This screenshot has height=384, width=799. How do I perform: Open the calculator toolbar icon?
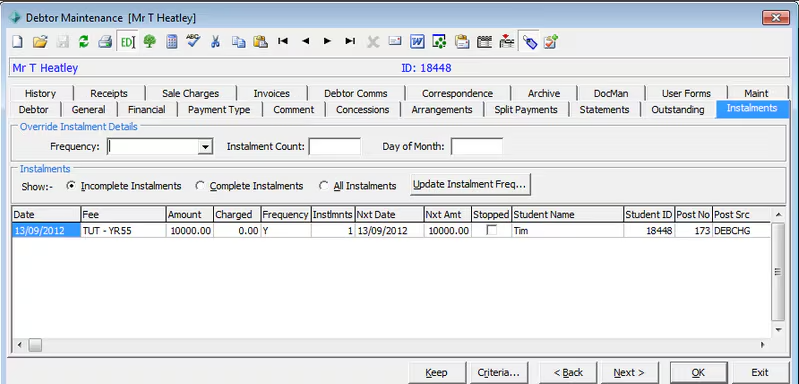(x=172, y=42)
